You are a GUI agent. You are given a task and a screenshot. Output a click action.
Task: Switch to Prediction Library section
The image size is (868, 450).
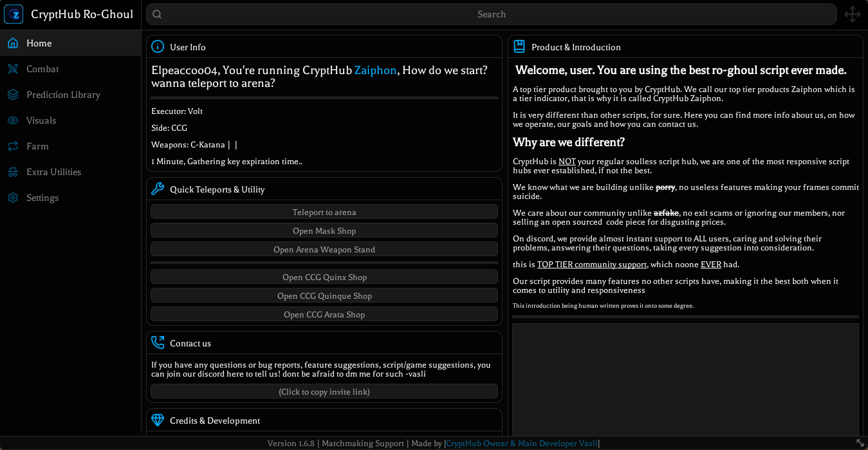70,95
